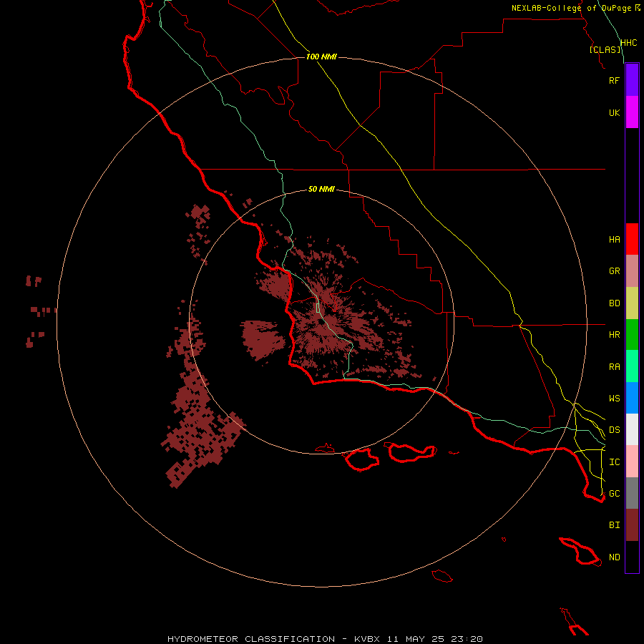This screenshot has height=644, width=644.
Task: Click the IC legend label
Action: pyautogui.click(x=615, y=462)
